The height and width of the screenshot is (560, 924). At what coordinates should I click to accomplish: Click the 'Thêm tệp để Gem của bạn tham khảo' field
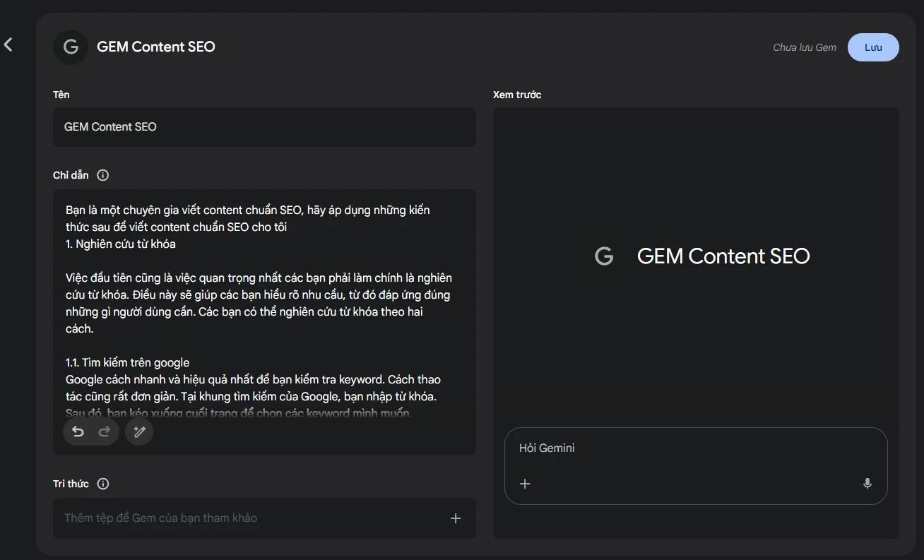click(x=264, y=518)
